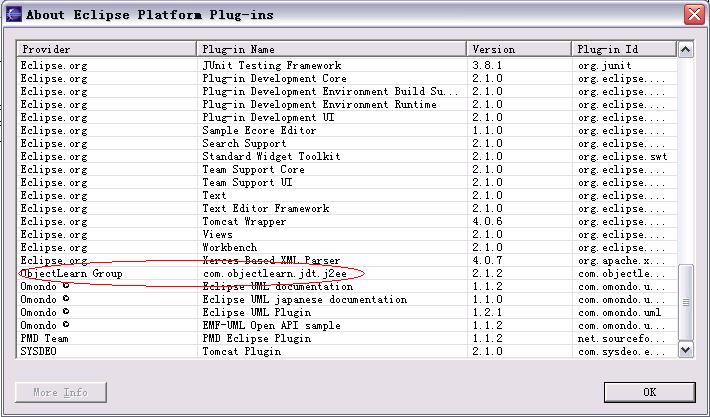
Task: Click the PMD Team provider cell
Action: click(44, 339)
